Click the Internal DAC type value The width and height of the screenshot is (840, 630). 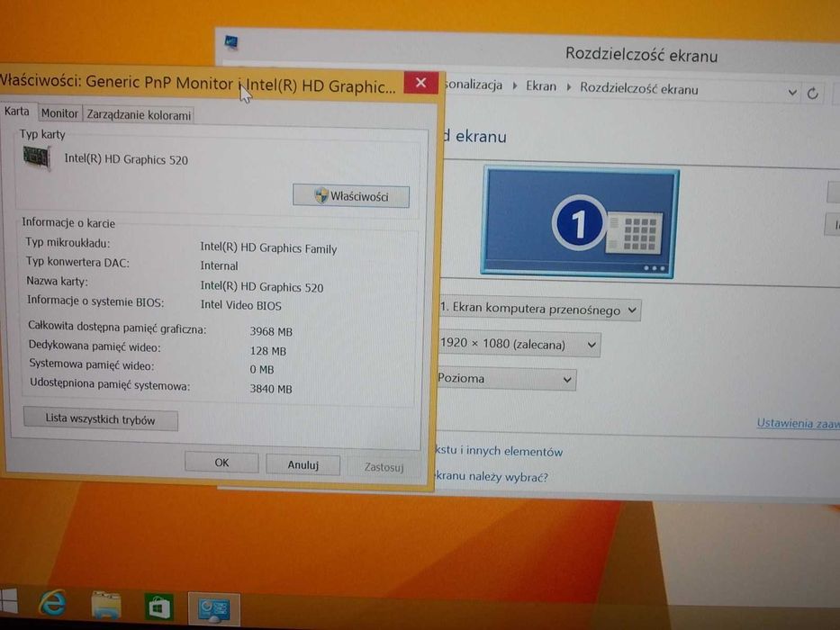tap(219, 265)
